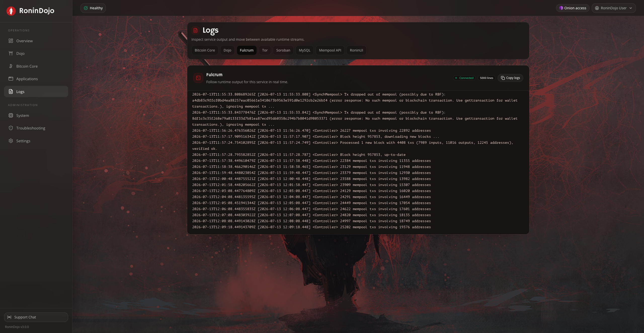Viewport: 644px width, 333px height.
Task: Click the Settings gear icon
Action: click(11, 141)
